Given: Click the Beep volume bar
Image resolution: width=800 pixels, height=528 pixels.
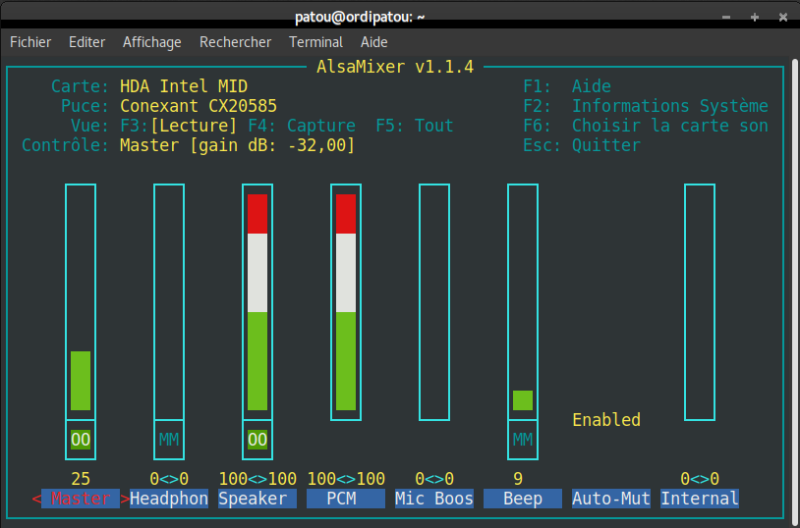Looking at the screenshot, I should 522,302.
